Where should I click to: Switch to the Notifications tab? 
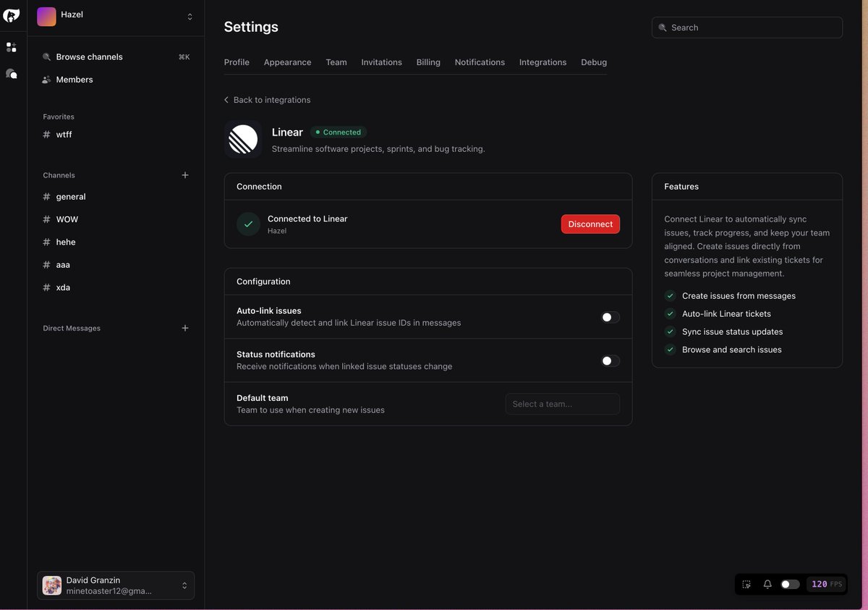pyautogui.click(x=480, y=62)
